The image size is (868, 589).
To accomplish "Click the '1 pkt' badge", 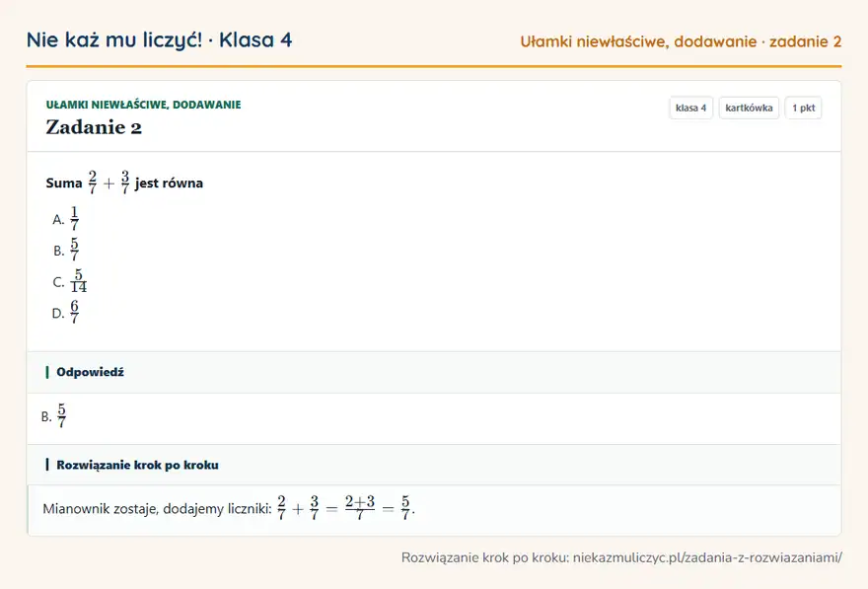I will pyautogui.click(x=803, y=108).
